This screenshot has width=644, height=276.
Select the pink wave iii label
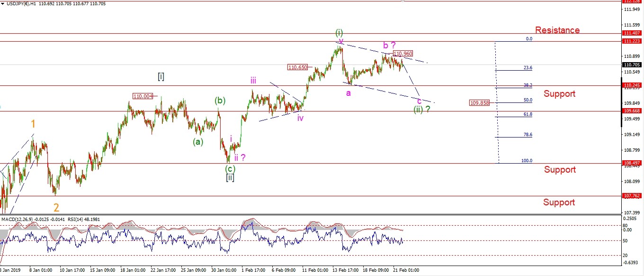pos(254,81)
